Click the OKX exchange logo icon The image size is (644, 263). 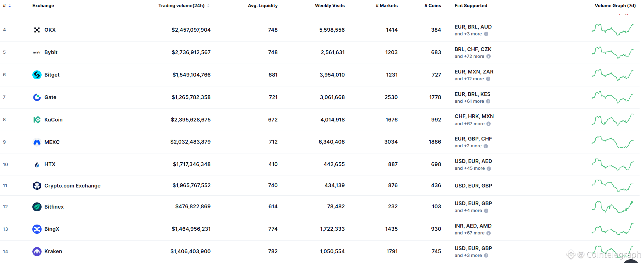(x=37, y=30)
